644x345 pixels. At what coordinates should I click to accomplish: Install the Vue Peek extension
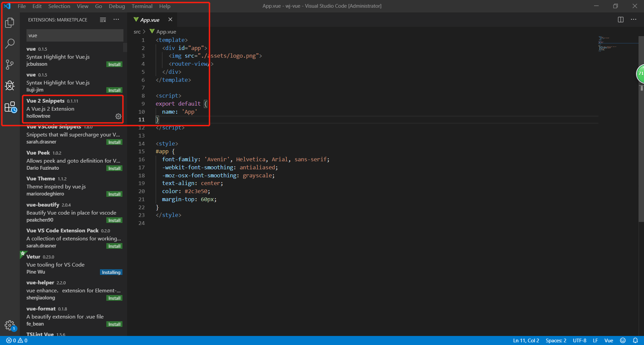pos(114,168)
